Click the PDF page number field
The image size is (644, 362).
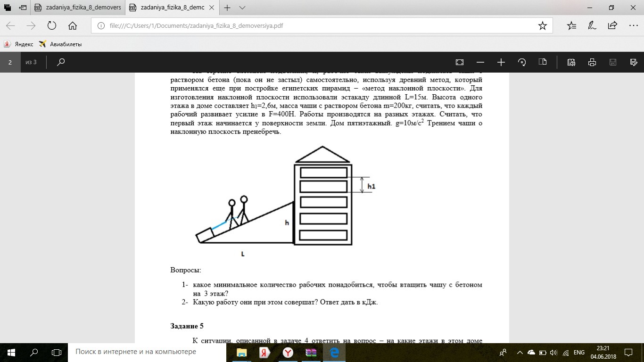[10, 62]
